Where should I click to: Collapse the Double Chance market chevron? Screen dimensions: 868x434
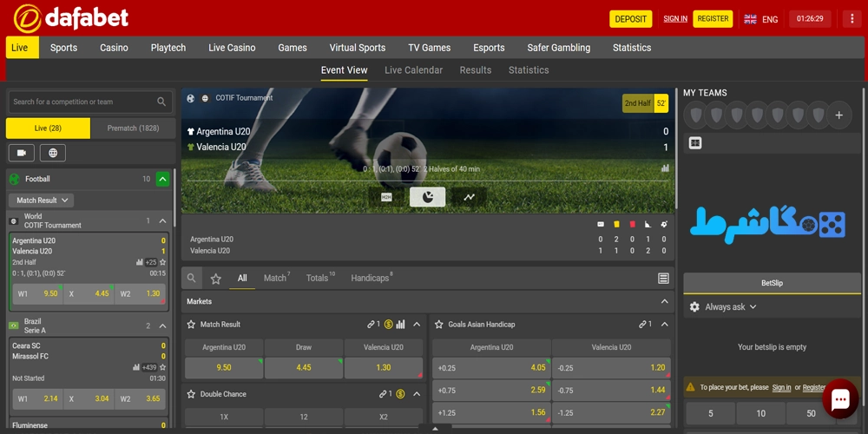[x=417, y=394]
